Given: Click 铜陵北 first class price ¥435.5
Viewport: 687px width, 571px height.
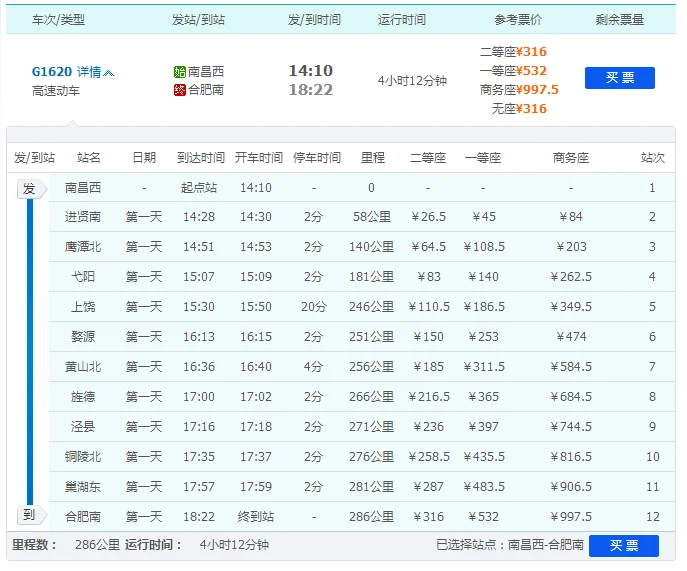Looking at the screenshot, I should [x=484, y=457].
